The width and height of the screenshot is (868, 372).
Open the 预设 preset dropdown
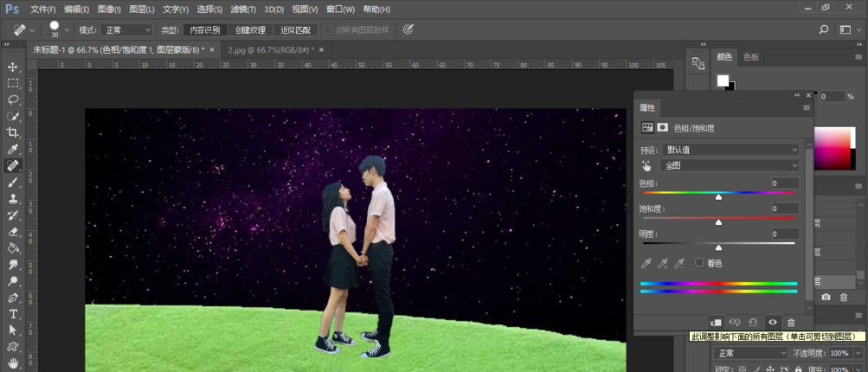click(730, 150)
